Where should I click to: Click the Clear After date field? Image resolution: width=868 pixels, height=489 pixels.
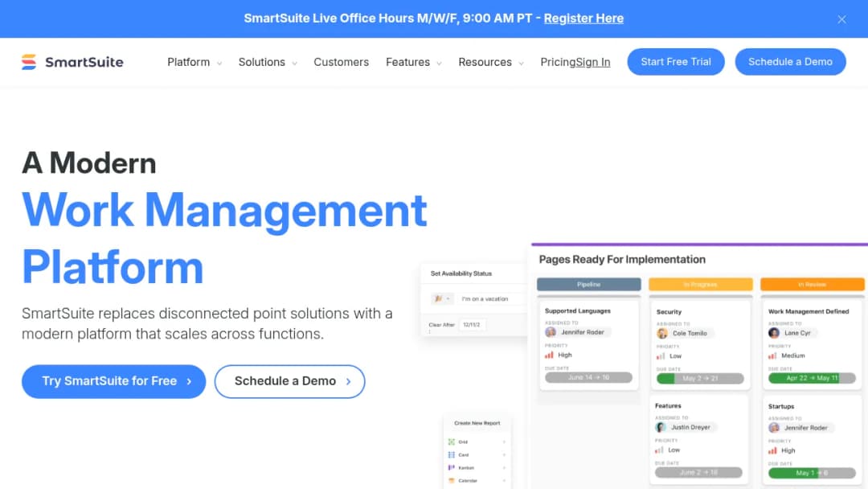tap(473, 324)
